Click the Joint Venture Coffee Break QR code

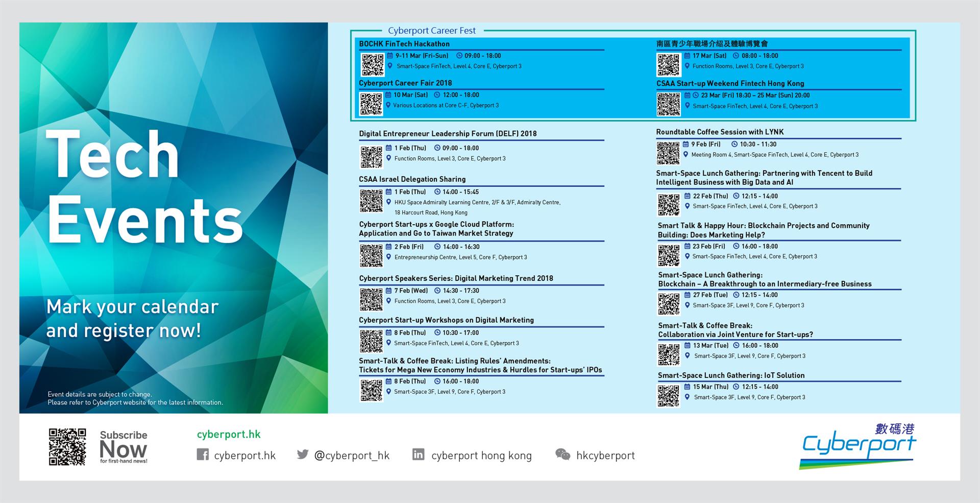point(669,354)
